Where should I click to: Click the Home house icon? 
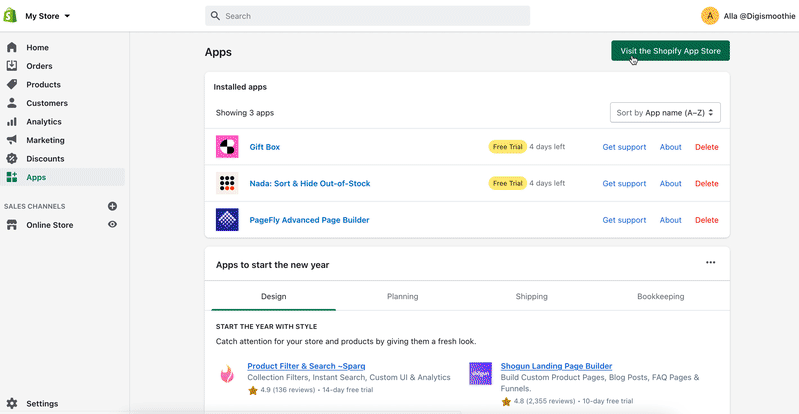coord(12,47)
